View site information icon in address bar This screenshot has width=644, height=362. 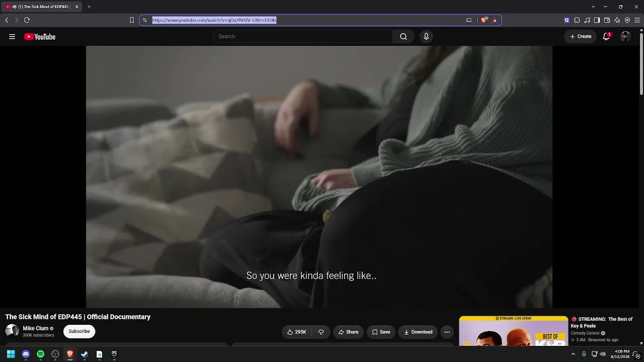click(145, 20)
